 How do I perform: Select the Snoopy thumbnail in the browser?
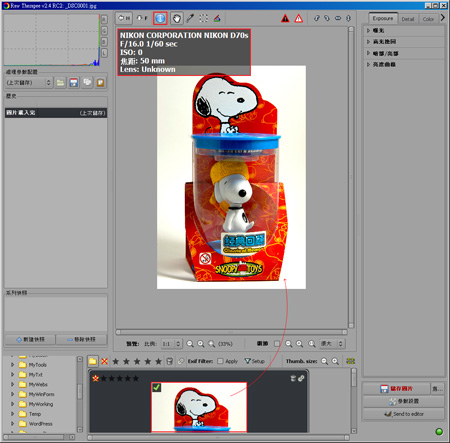199,407
